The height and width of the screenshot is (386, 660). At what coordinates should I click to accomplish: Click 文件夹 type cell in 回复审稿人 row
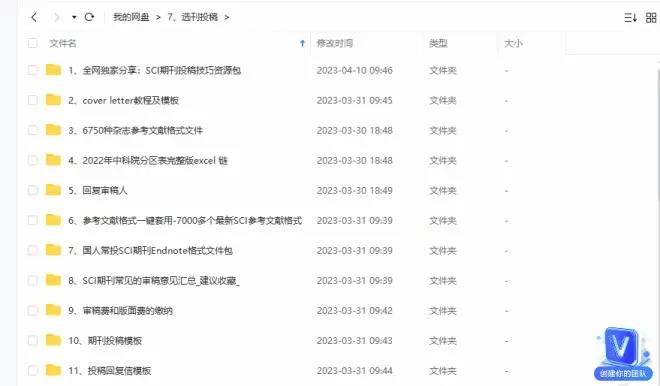point(443,191)
